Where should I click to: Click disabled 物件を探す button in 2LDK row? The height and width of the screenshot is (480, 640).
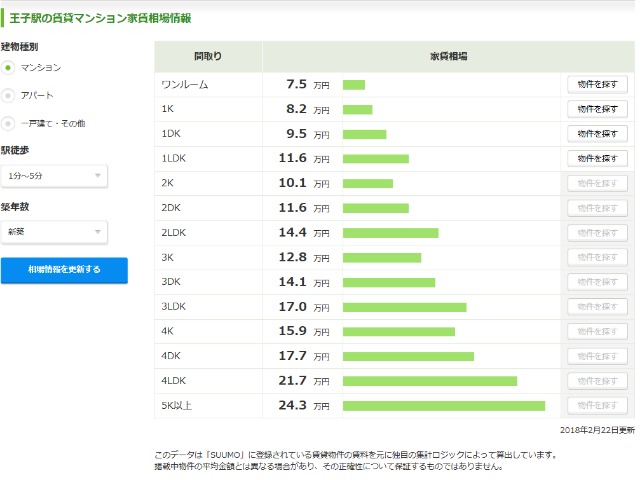click(x=597, y=233)
